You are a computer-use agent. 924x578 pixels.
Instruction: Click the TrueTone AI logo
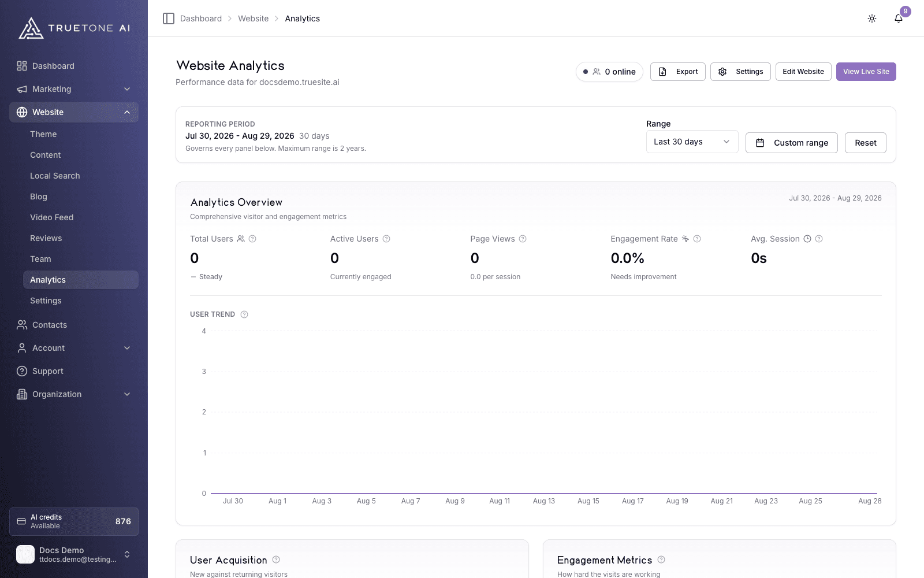pos(74,28)
